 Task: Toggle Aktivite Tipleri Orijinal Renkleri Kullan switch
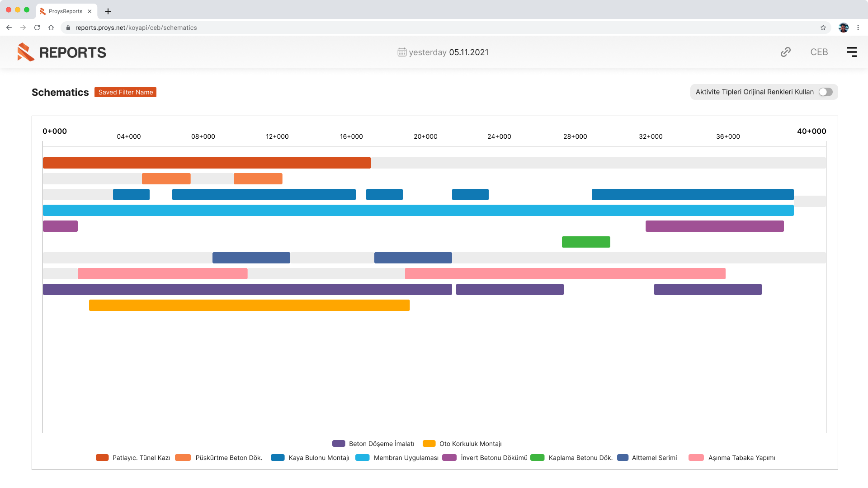point(825,92)
